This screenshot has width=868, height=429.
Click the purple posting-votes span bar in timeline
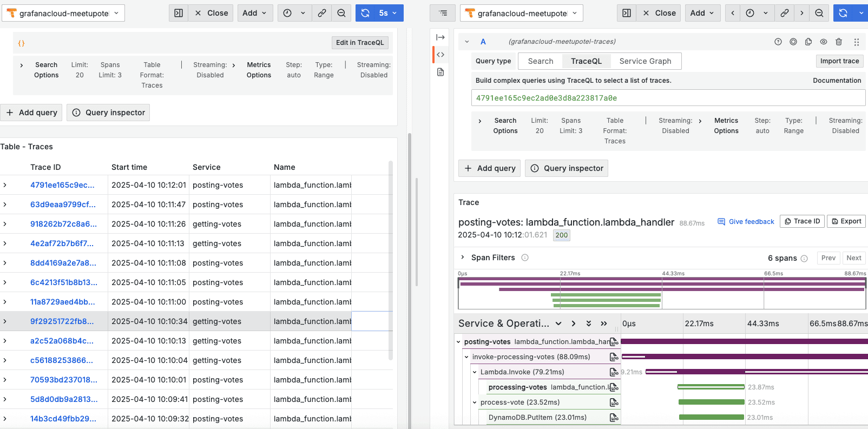[744, 341]
